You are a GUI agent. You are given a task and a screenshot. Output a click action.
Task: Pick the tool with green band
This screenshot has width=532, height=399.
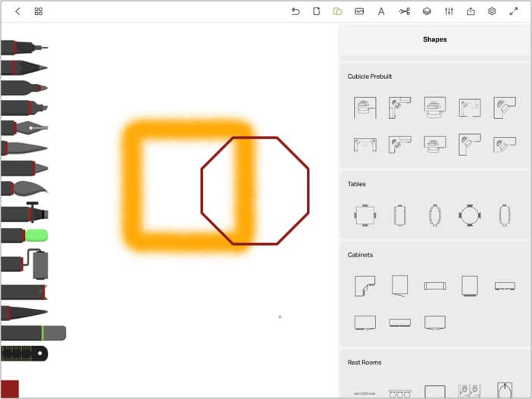(33, 333)
